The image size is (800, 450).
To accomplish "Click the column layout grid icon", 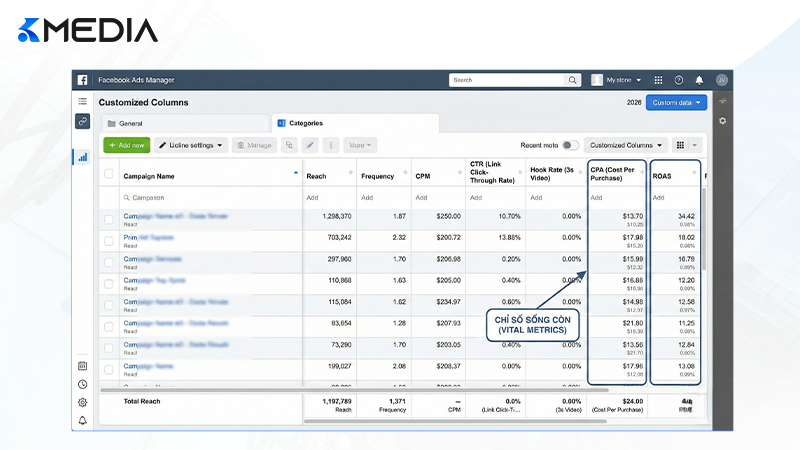I will [x=680, y=145].
